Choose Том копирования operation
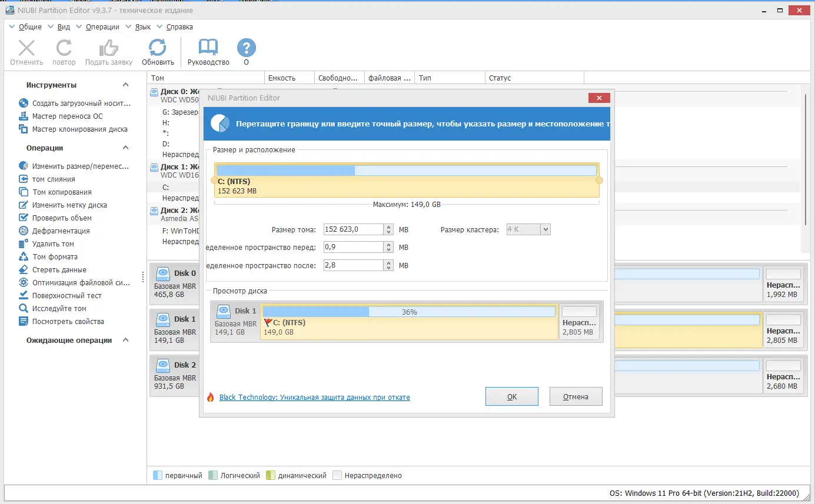Image resolution: width=815 pixels, height=504 pixels. click(x=55, y=192)
